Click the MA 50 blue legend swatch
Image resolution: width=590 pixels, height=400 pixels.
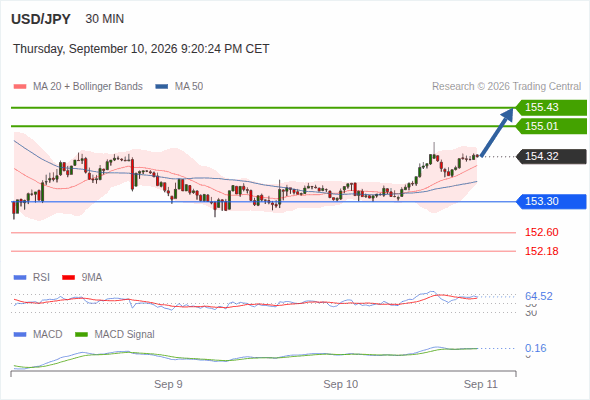(162, 87)
